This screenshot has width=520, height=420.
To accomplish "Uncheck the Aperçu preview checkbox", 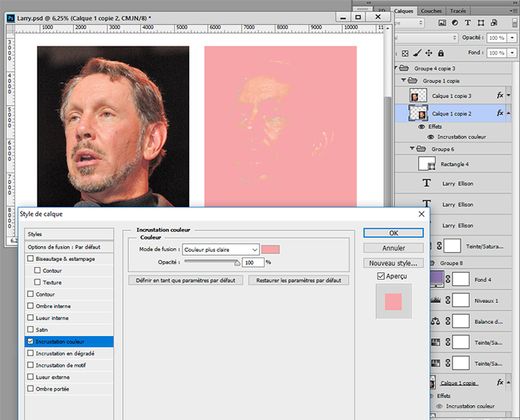I will pyautogui.click(x=381, y=276).
